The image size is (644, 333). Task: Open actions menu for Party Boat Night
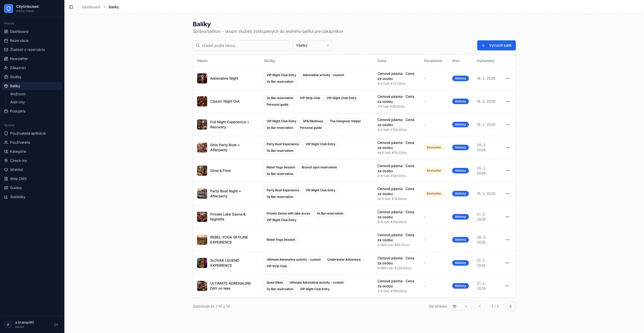tap(507, 194)
